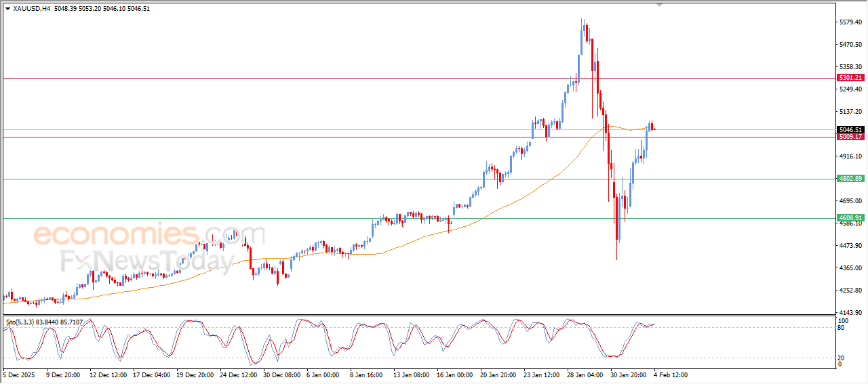Click the 28 Jan 04:00 time label
The width and height of the screenshot is (868, 384).
coord(585,374)
